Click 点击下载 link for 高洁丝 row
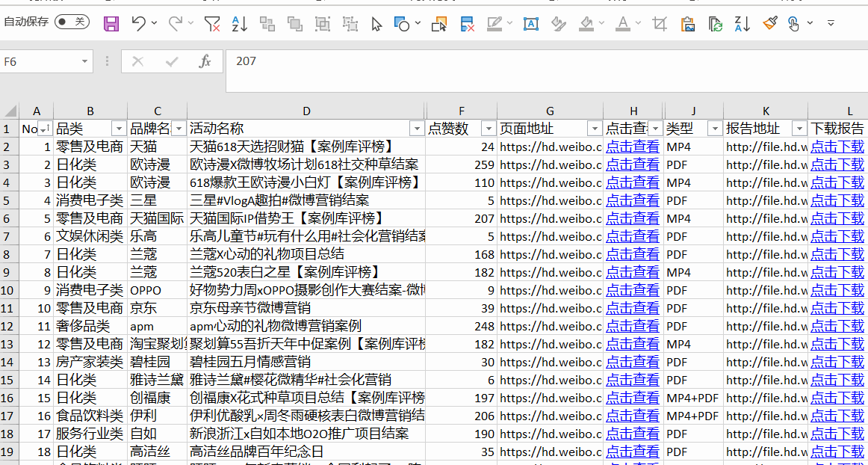 click(x=837, y=452)
